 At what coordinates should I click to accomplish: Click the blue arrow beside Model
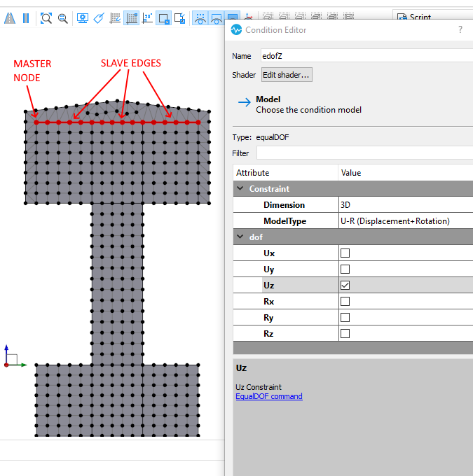click(x=245, y=102)
